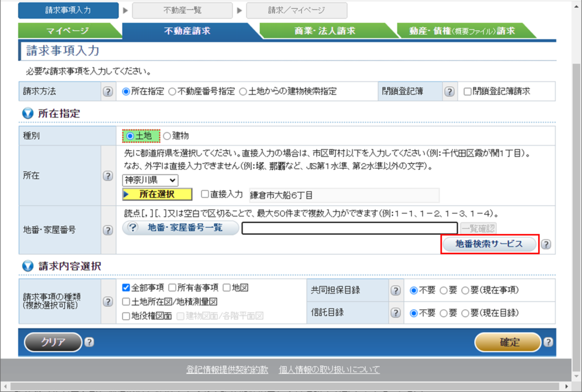Click help icon next to 確定 button
The width and height of the screenshot is (582, 392).
pos(548,342)
